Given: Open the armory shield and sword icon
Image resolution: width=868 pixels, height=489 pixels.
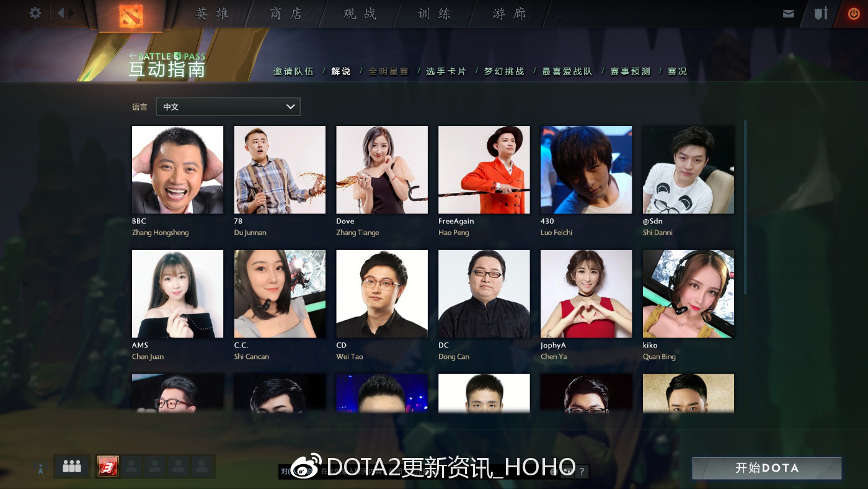Looking at the screenshot, I should coord(821,13).
